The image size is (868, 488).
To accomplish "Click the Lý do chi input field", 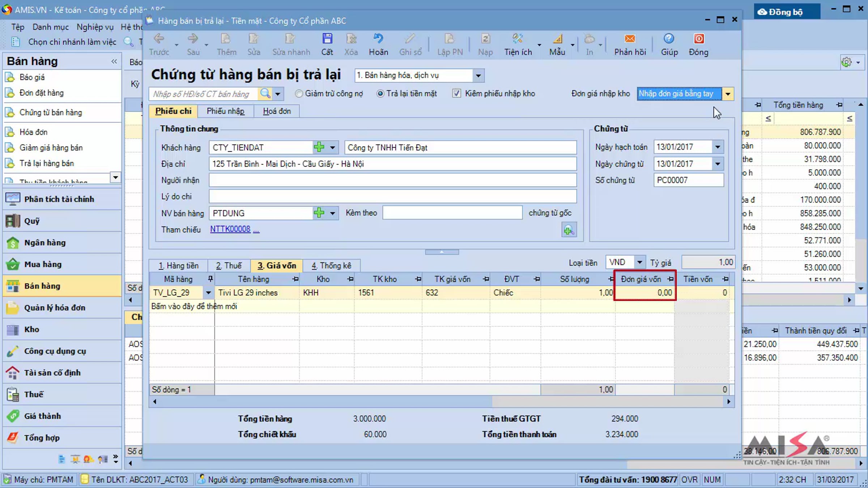I will click(x=393, y=197).
